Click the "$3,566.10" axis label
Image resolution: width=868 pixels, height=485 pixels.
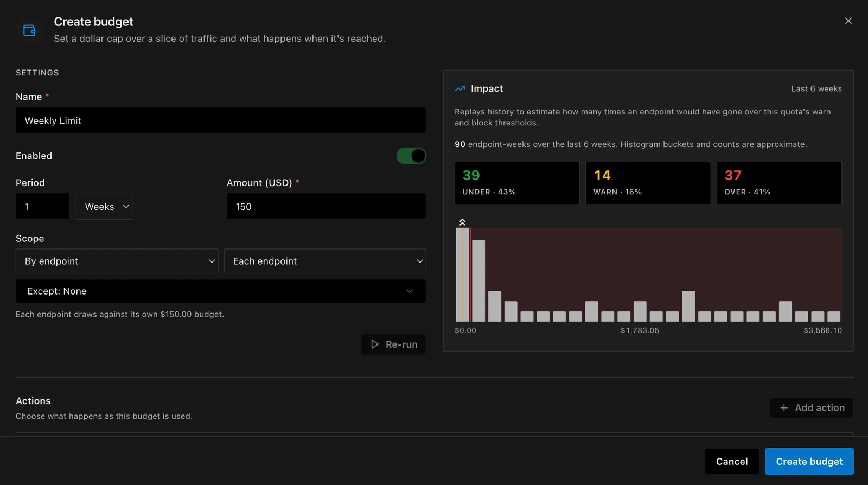click(x=823, y=330)
